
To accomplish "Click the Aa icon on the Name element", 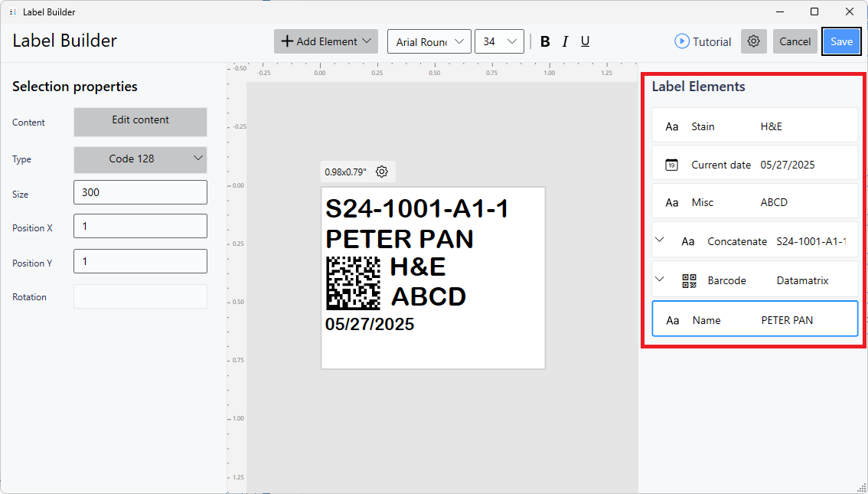I will coord(672,319).
